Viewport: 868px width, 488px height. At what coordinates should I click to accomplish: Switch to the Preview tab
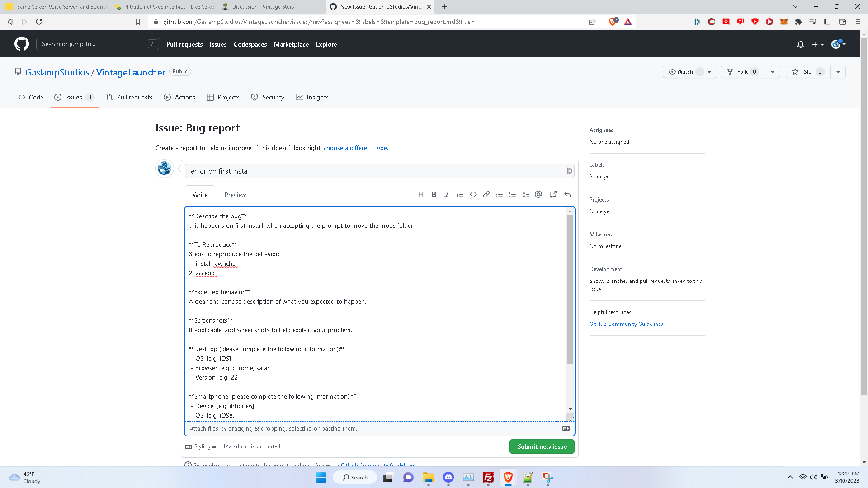click(235, 194)
